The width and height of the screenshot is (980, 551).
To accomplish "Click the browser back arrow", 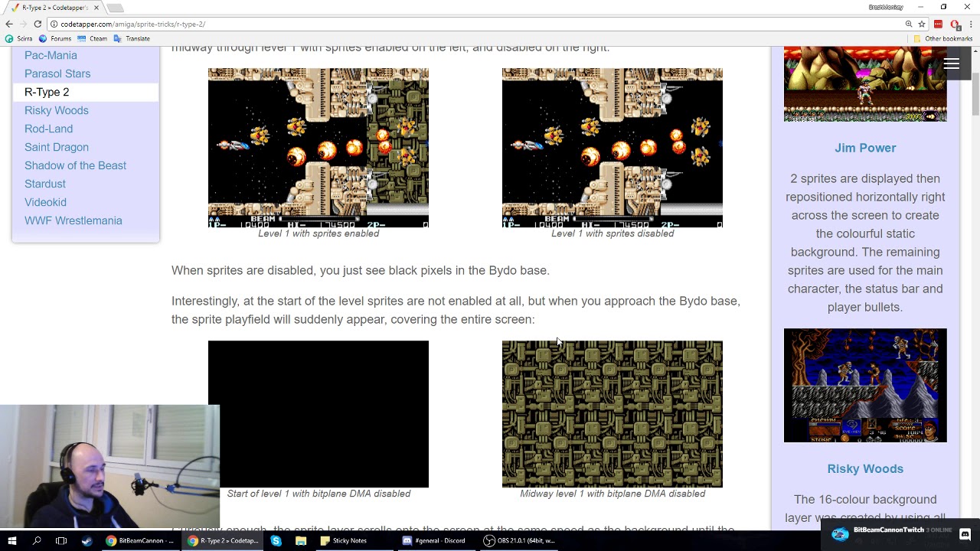I will (x=9, y=24).
